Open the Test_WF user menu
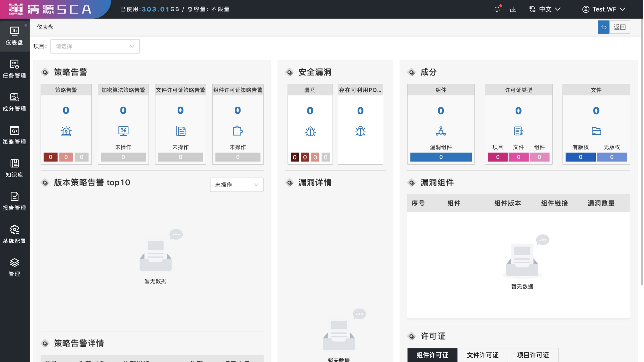644x362 pixels. (604, 9)
